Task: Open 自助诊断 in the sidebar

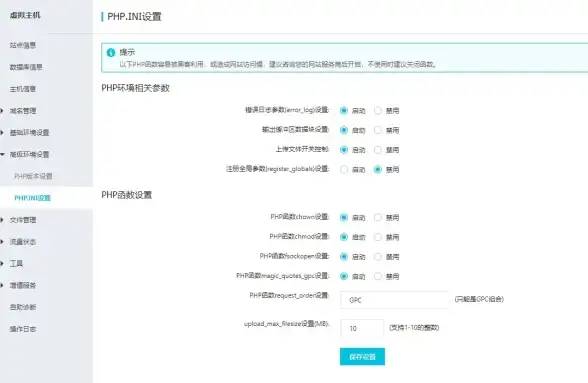Action: pyautogui.click(x=22, y=307)
